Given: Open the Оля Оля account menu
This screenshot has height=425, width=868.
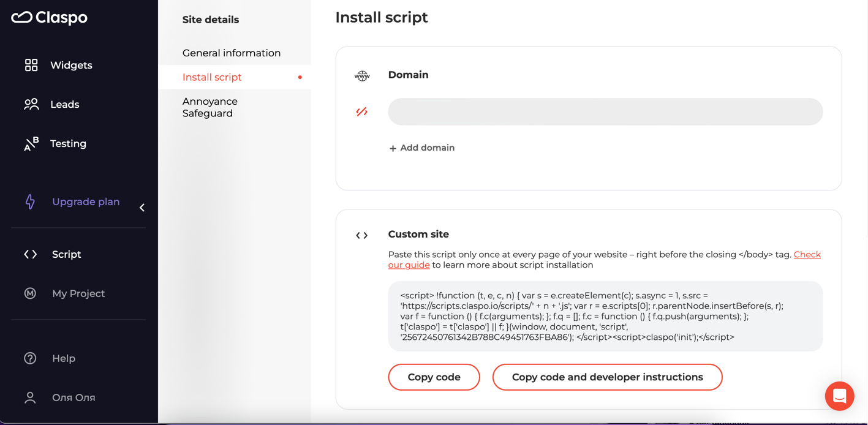Looking at the screenshot, I should (74, 397).
